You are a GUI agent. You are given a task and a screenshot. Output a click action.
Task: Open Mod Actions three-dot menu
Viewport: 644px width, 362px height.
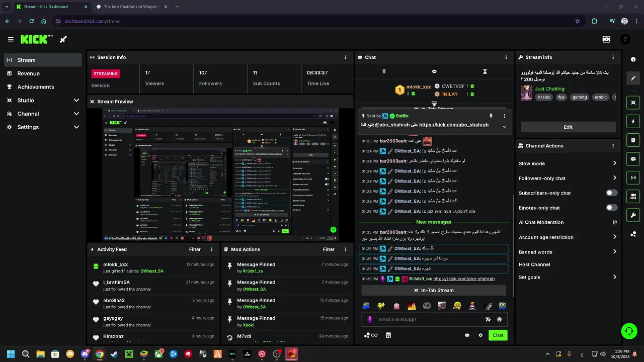tap(345, 249)
